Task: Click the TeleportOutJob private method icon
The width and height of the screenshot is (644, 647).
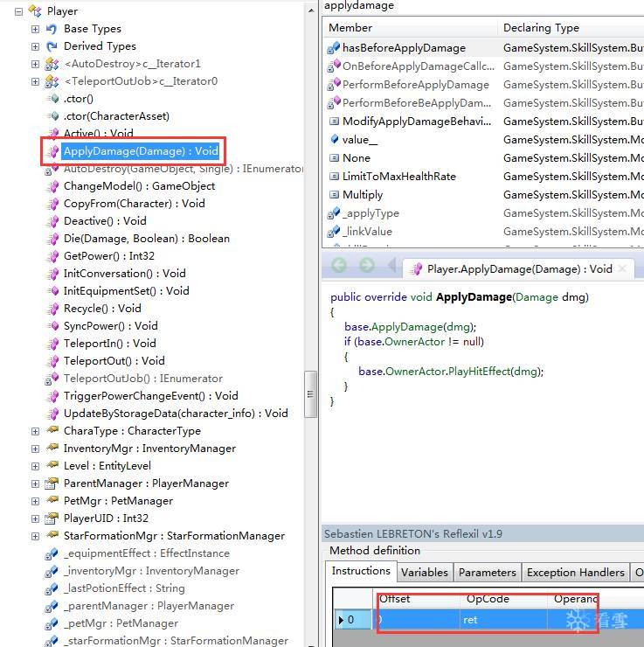Action: coord(52,379)
